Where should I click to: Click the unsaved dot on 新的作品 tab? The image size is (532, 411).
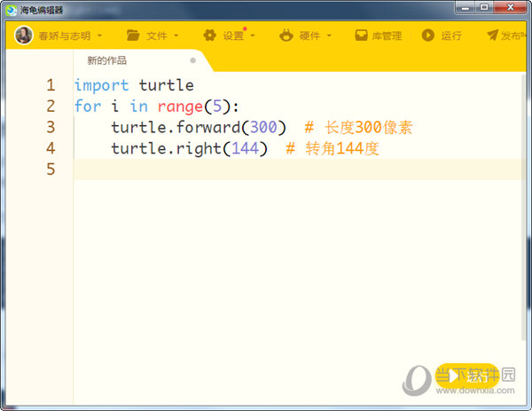(192, 60)
